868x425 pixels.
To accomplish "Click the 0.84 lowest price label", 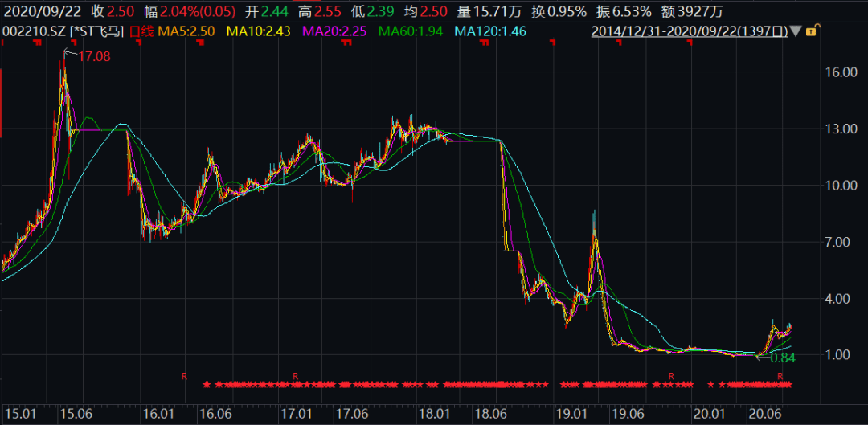I will click(782, 358).
